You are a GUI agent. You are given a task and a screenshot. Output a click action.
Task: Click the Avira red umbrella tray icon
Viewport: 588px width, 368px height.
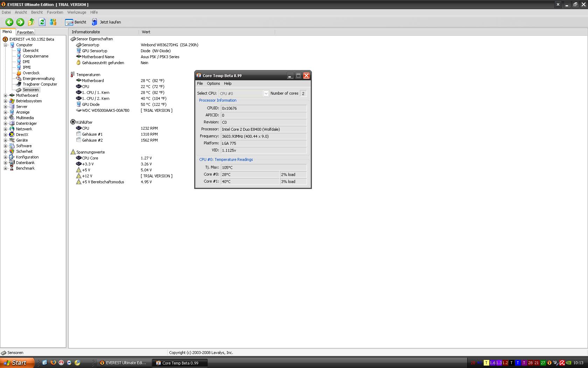[562, 363]
